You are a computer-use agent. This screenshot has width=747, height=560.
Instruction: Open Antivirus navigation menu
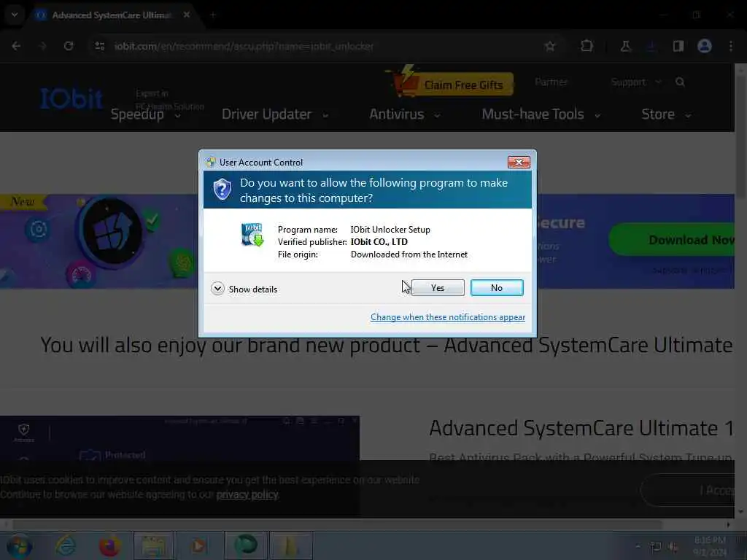click(404, 114)
